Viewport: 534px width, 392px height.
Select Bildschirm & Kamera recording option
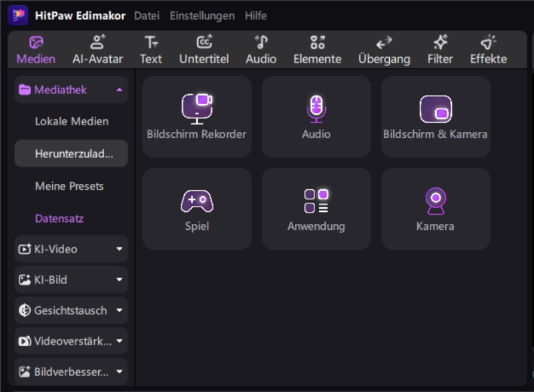coord(435,117)
